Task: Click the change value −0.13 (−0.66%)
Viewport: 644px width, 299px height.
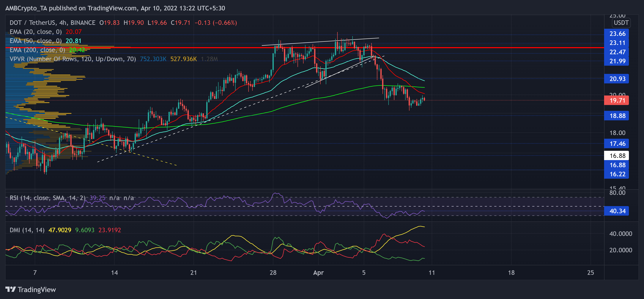Action: click(x=216, y=23)
